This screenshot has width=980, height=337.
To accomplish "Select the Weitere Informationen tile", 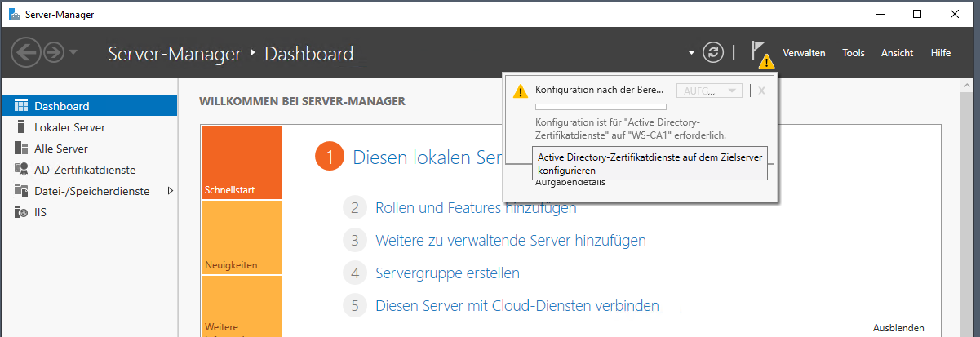I will [x=241, y=306].
